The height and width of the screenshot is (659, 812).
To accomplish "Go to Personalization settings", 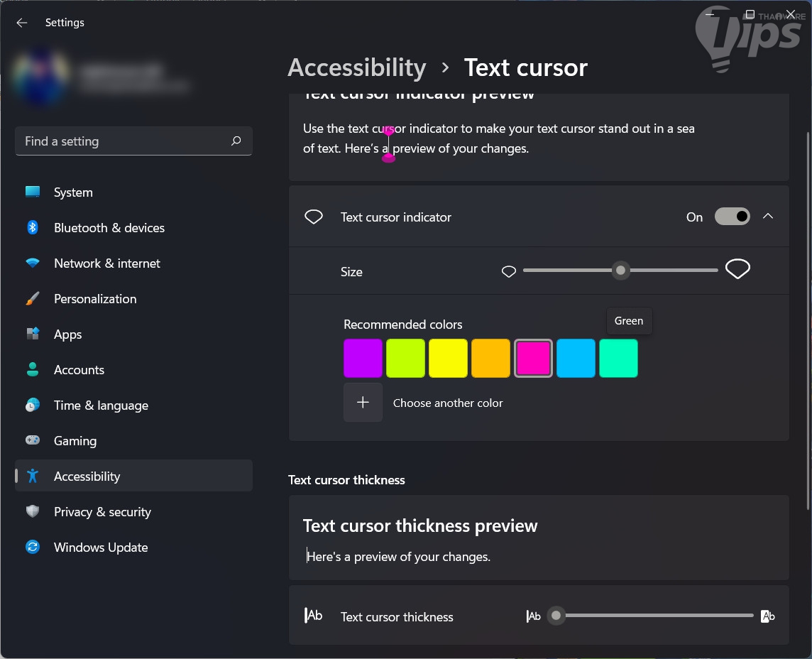I will (x=133, y=298).
